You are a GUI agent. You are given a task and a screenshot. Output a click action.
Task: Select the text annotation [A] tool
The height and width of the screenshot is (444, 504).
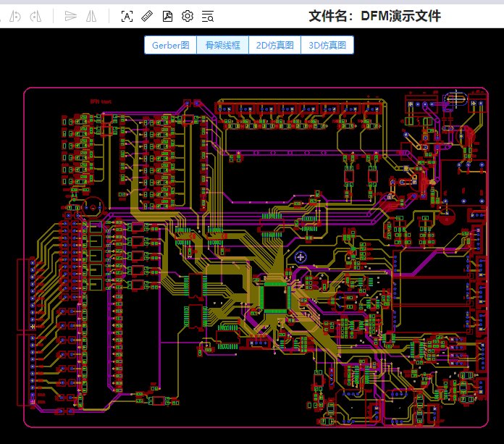(x=127, y=16)
